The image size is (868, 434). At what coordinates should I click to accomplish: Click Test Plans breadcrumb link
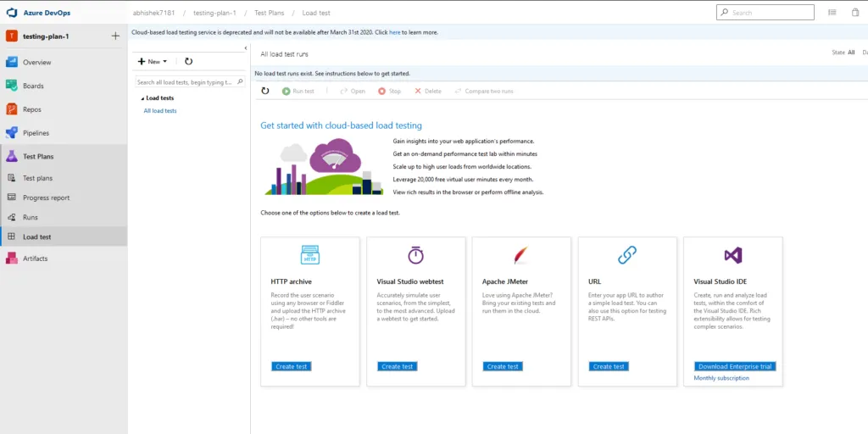pos(269,13)
